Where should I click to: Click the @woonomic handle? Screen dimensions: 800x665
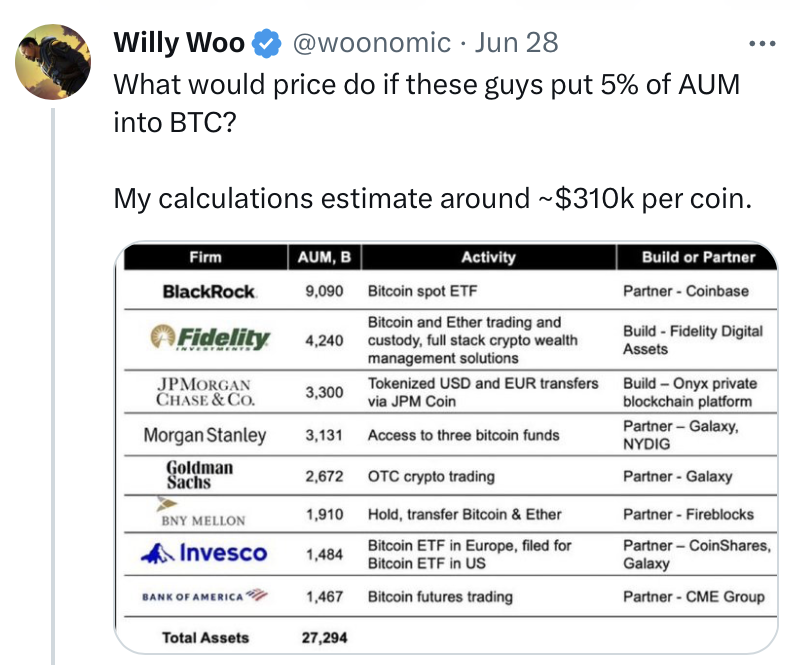[370, 43]
